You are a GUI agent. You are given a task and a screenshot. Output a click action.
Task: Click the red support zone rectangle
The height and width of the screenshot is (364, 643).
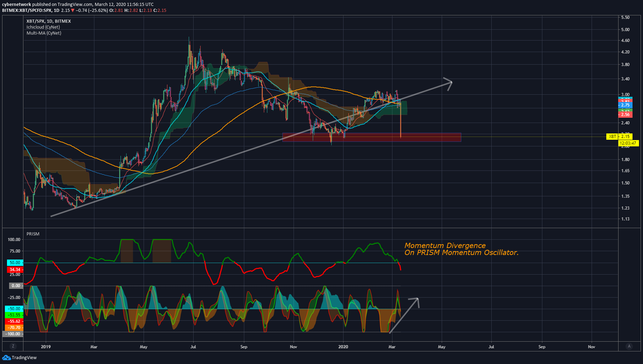[372, 137]
